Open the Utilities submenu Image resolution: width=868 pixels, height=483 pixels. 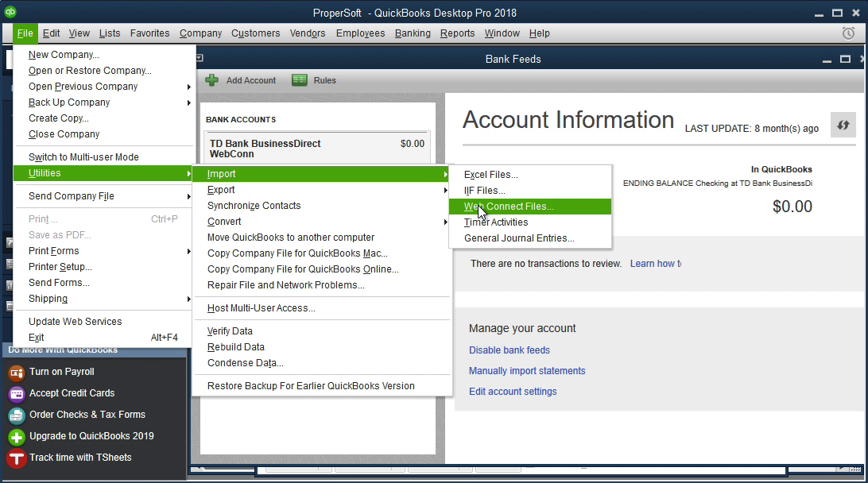click(103, 173)
